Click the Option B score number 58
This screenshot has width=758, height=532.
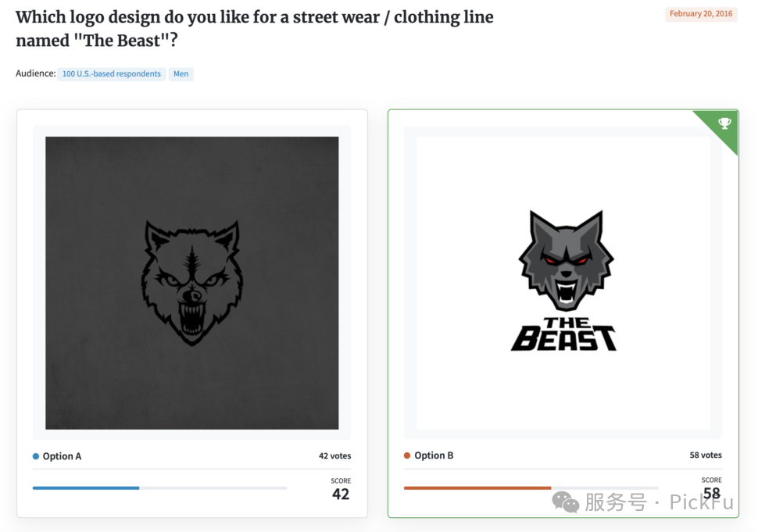(711, 493)
